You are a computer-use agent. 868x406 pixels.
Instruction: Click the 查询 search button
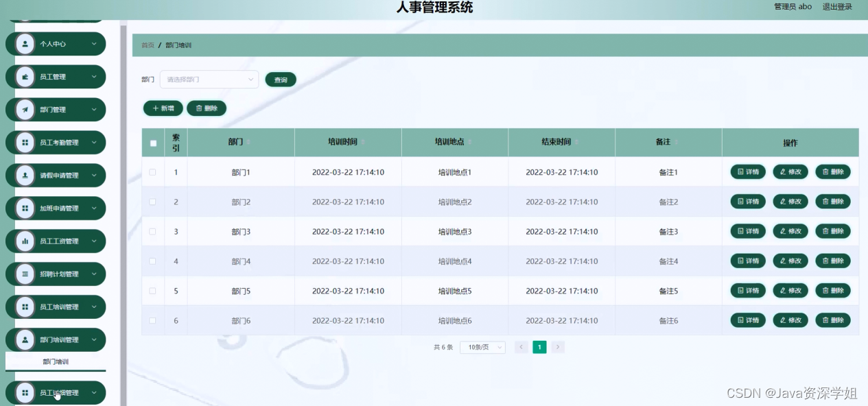click(x=281, y=80)
